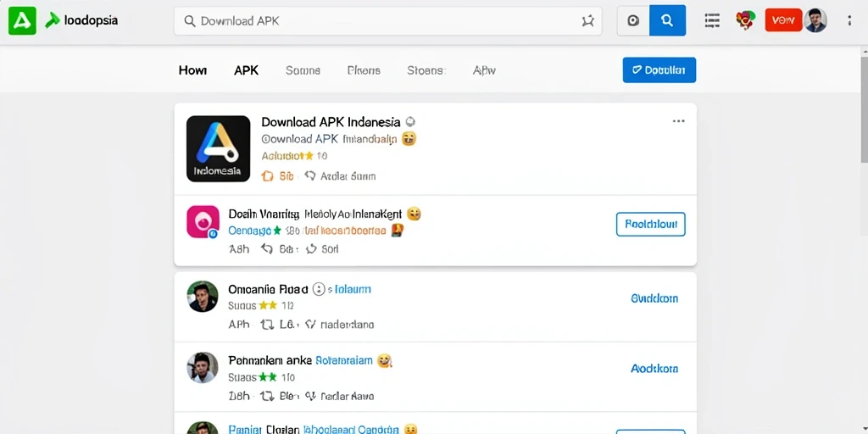
Task: Open three-dot options on Download APK Indonesia
Action: 679,121
